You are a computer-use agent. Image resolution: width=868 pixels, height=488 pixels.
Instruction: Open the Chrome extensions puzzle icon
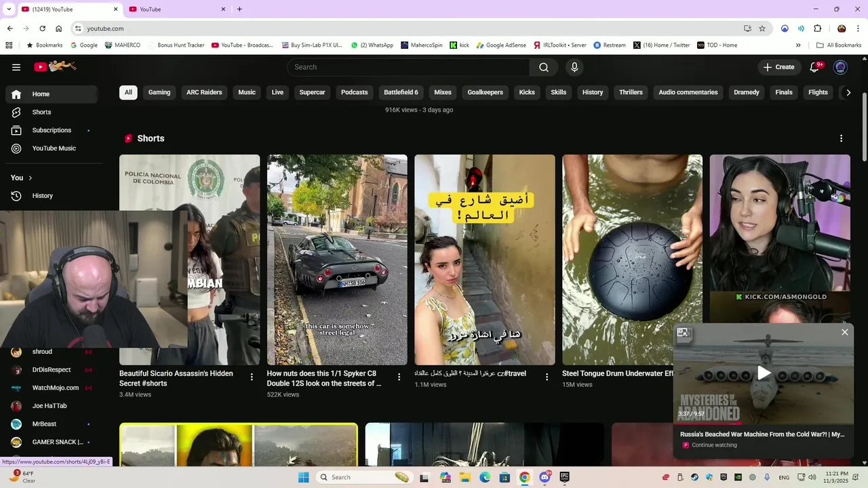(817, 28)
